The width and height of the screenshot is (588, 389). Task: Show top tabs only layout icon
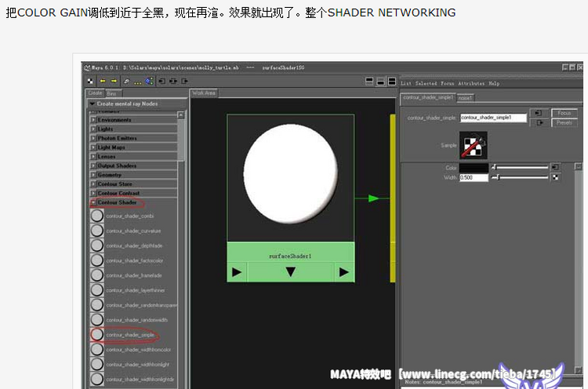369,82
